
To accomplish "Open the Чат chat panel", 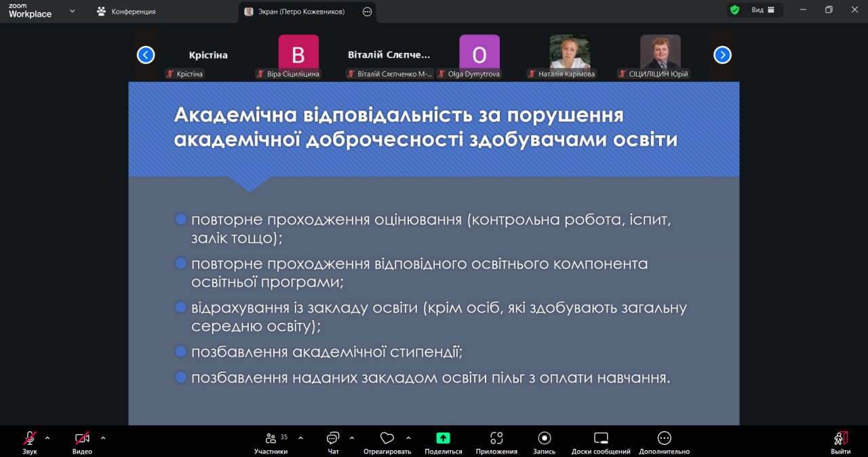I will point(333,438).
